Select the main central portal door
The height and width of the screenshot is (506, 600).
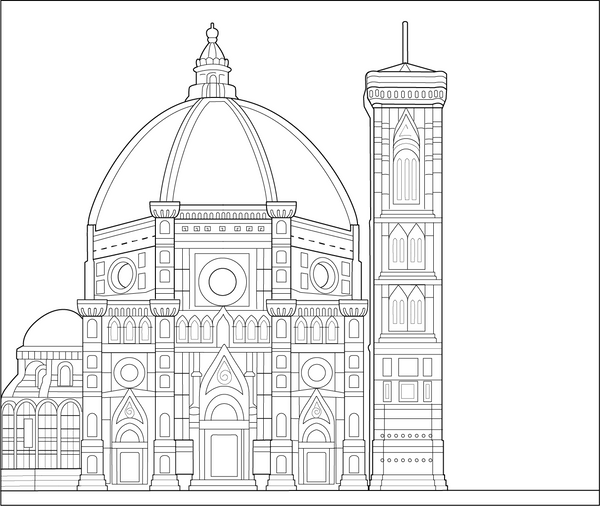tap(224, 455)
